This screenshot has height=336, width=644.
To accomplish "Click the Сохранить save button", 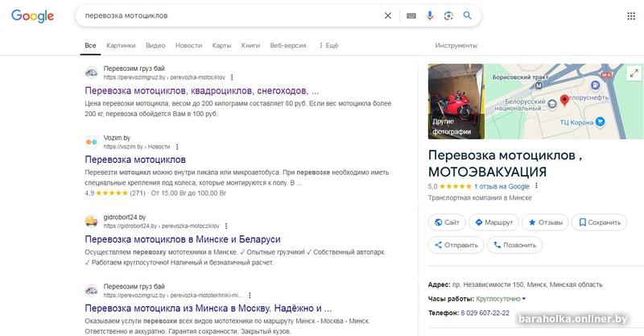I will tap(599, 222).
